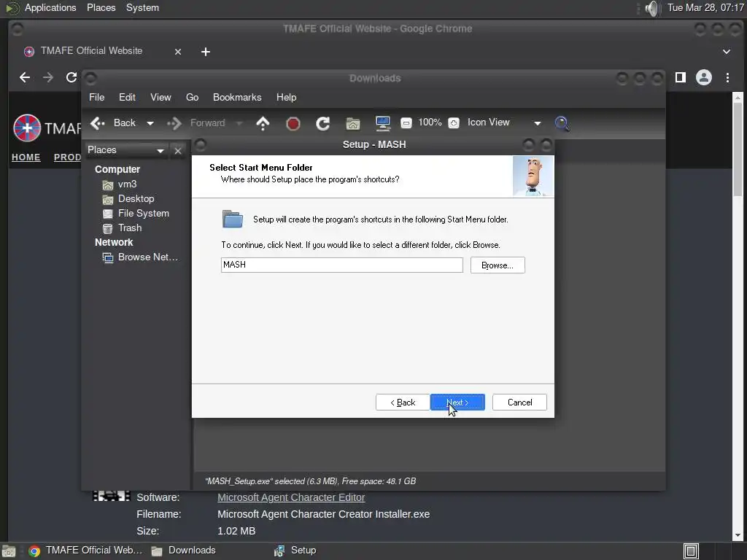
Task: Open Chrome profile avatar icon
Action: click(704, 77)
